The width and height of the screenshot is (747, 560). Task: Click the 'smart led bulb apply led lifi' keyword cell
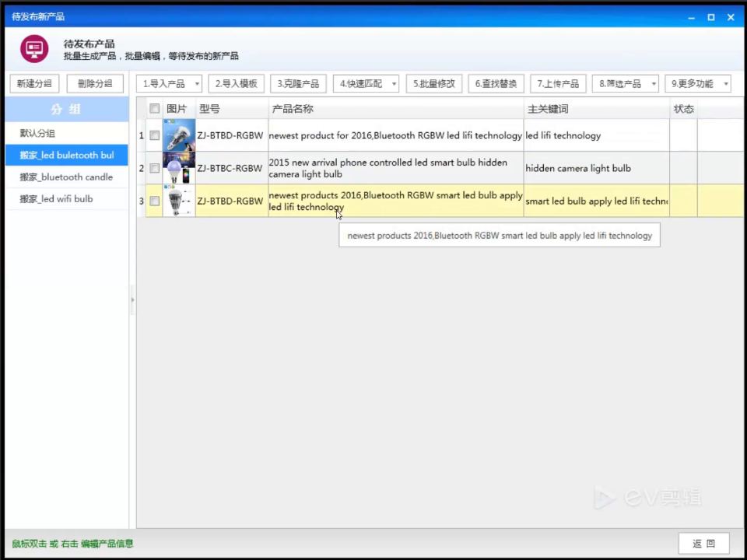pos(597,201)
